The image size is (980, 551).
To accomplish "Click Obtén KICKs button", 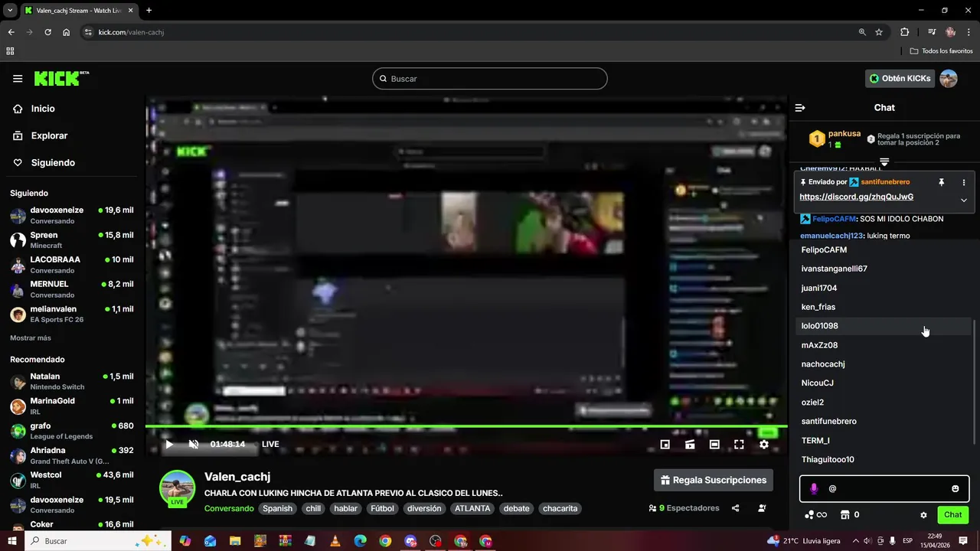I will [900, 79].
